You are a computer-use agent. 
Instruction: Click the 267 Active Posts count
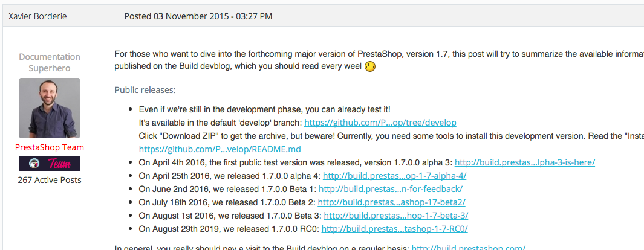coord(50,180)
